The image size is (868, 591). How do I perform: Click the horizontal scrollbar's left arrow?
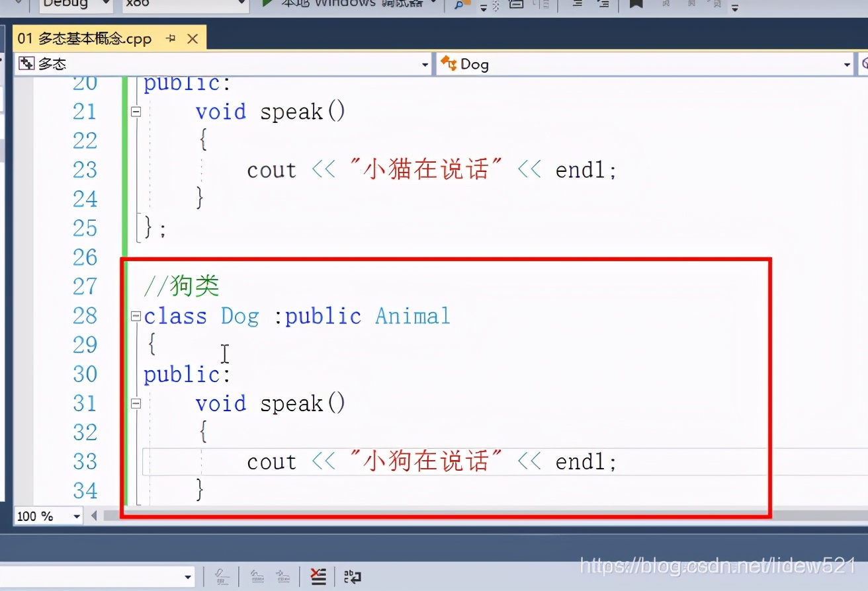(93, 516)
